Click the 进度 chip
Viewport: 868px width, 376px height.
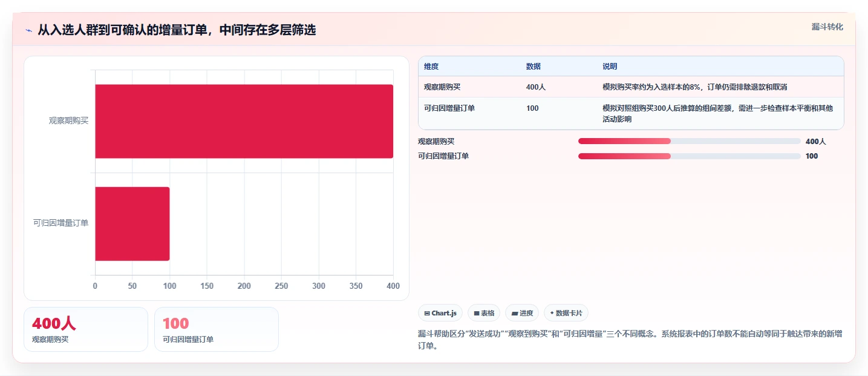click(522, 313)
